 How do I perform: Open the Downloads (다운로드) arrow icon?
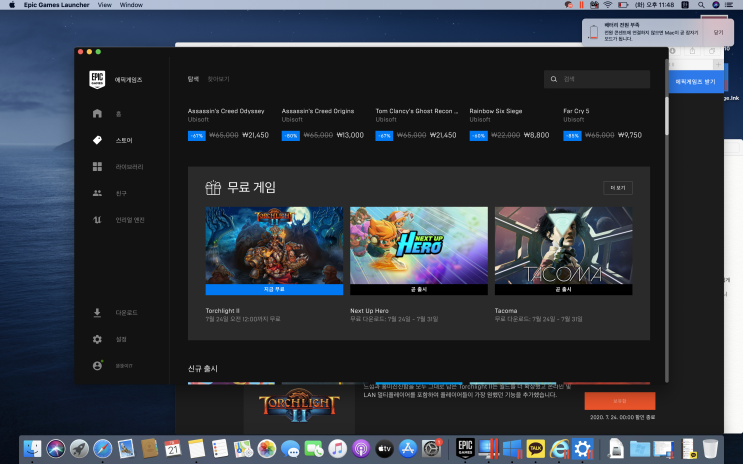[x=97, y=312]
